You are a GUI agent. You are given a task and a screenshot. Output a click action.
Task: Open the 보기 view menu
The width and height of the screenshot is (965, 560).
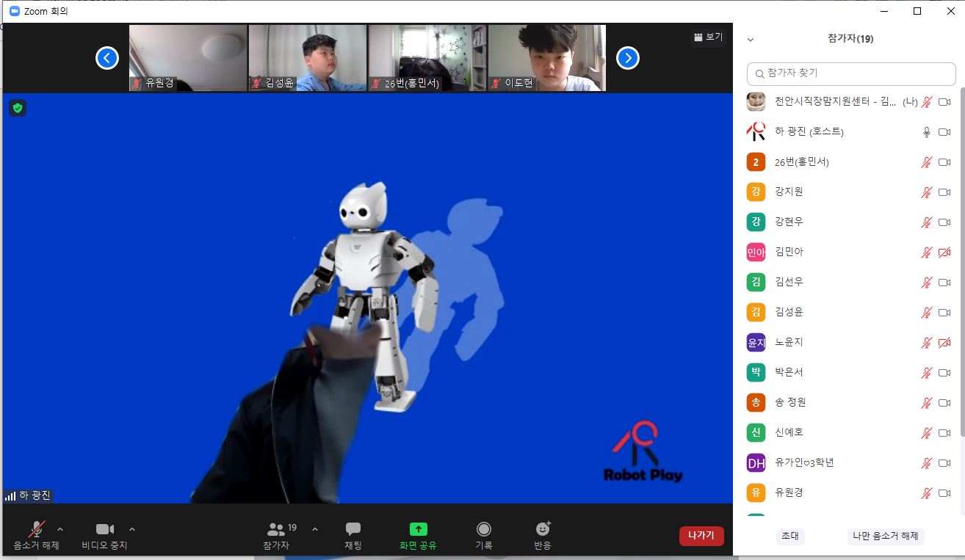[x=707, y=37]
